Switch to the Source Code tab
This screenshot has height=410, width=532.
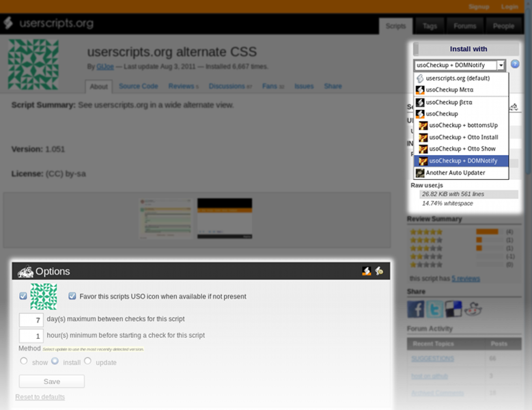(139, 86)
